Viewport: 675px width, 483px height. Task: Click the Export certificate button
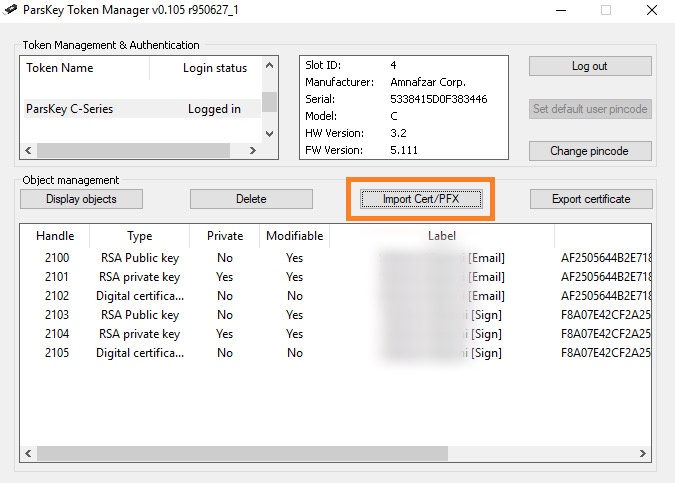[x=591, y=199]
